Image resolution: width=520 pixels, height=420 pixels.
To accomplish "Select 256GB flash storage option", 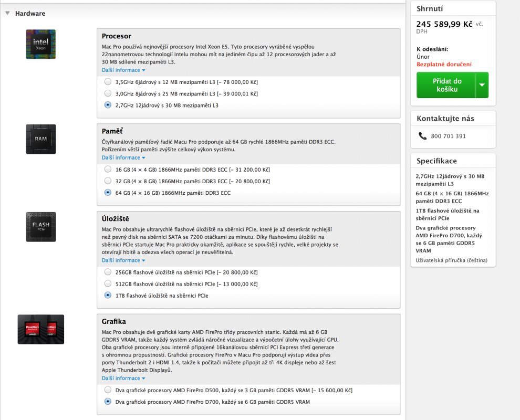I will 108,272.
